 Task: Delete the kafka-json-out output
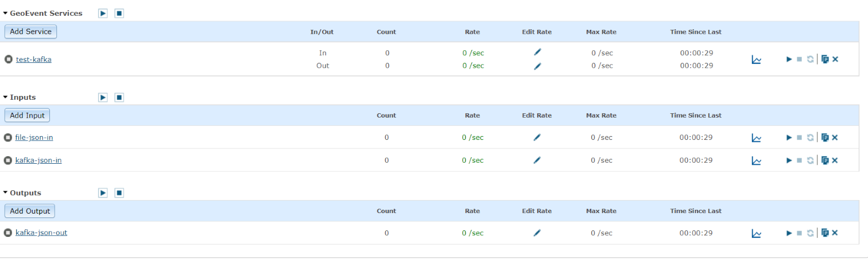click(x=835, y=233)
